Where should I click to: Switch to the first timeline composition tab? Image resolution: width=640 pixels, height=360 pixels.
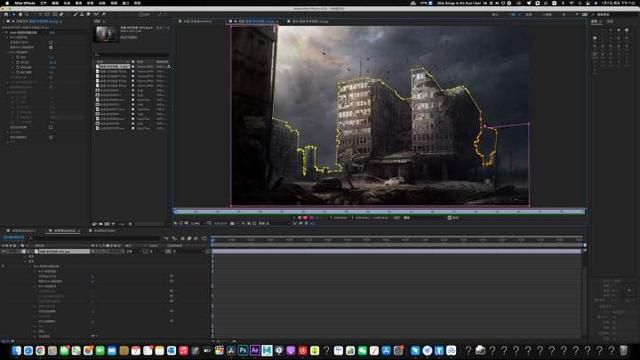pyautogui.click(x=20, y=231)
